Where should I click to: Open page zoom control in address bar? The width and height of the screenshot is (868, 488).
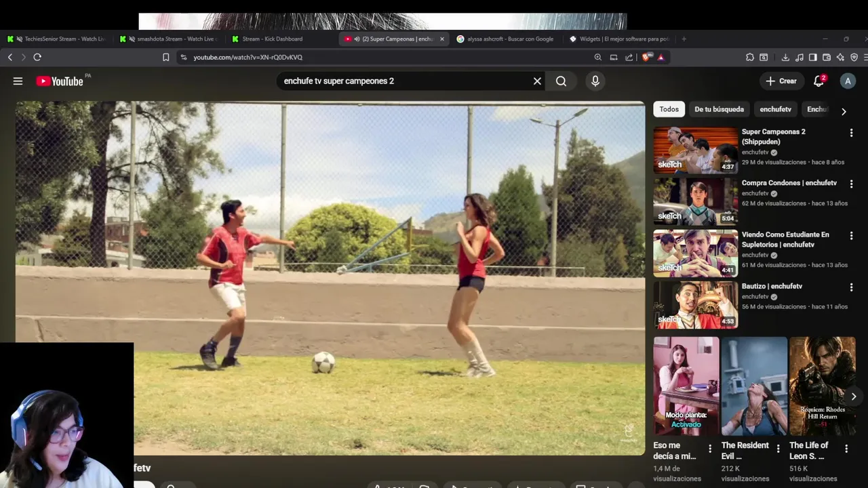point(597,58)
